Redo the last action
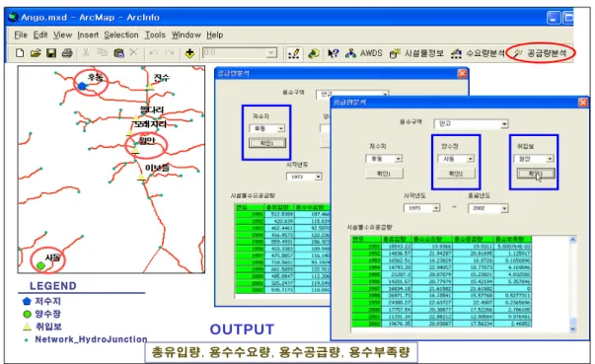The image size is (595, 364). [x=170, y=53]
